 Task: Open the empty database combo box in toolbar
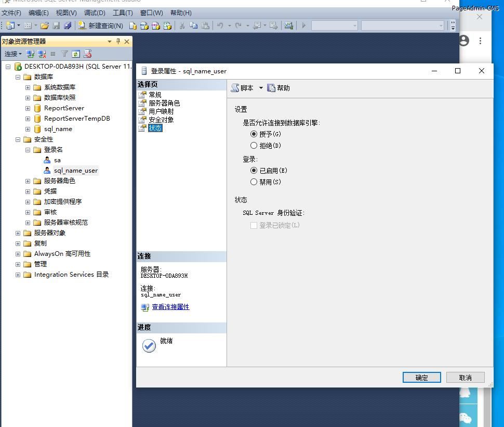click(334, 25)
